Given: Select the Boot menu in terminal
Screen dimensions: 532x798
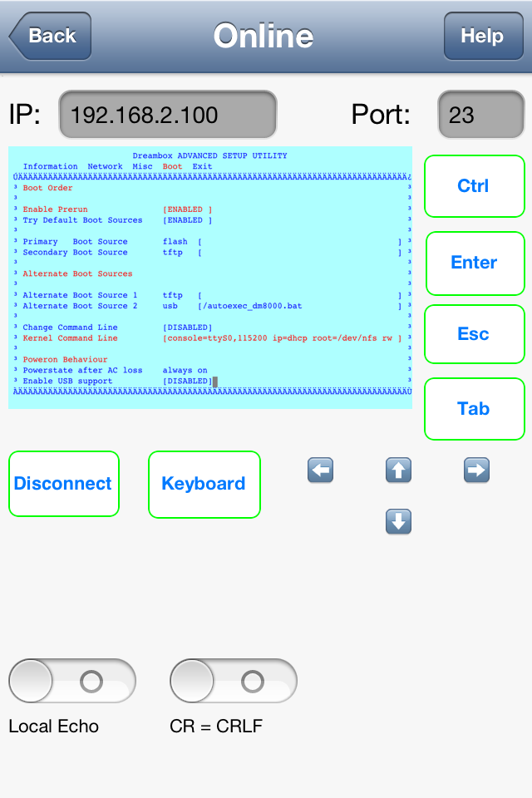Looking at the screenshot, I should tap(172, 166).
